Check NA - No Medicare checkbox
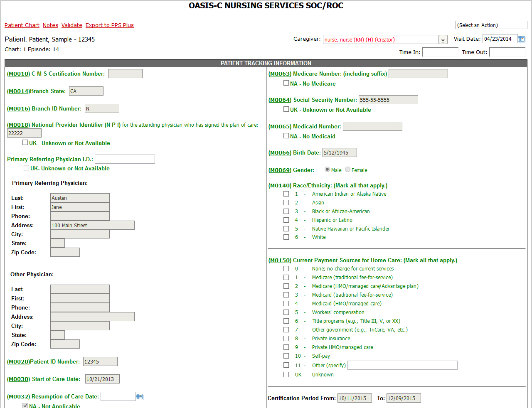 286,83
